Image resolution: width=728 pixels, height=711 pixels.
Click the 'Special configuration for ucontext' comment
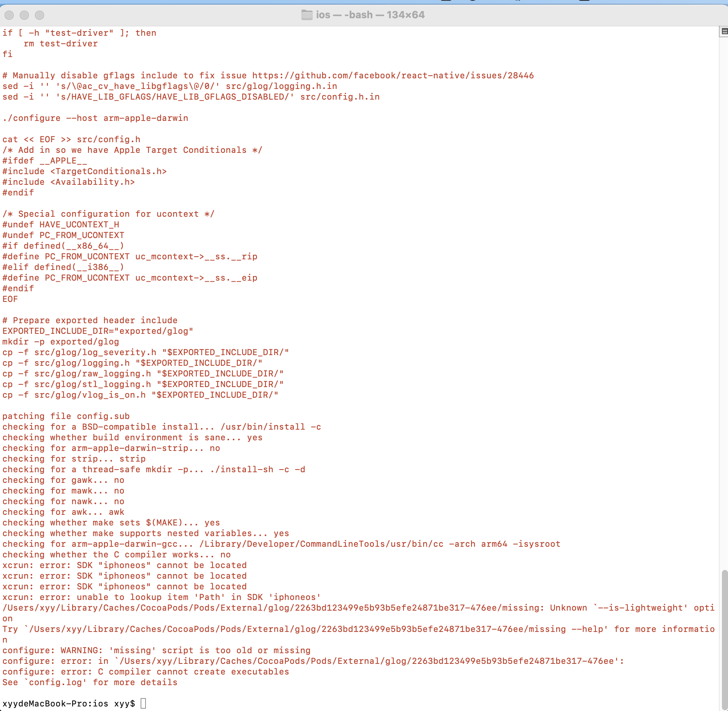coord(109,214)
